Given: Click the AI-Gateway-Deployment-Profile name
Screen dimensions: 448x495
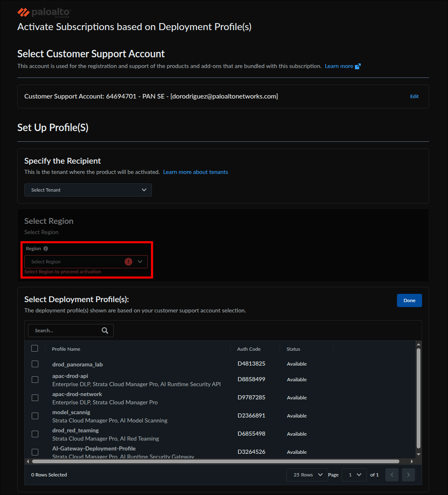Looking at the screenshot, I should pos(94,448).
